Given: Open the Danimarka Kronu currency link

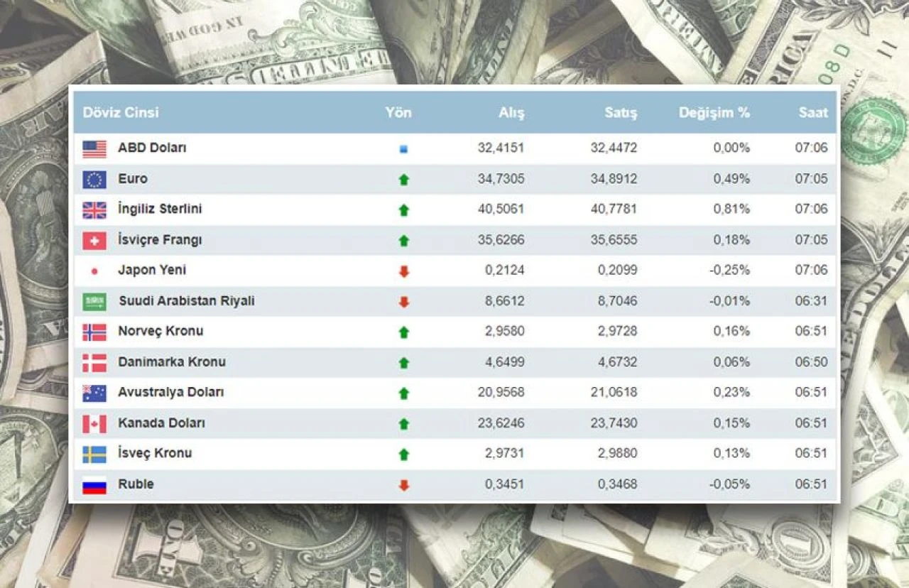Looking at the screenshot, I should click(x=171, y=361).
